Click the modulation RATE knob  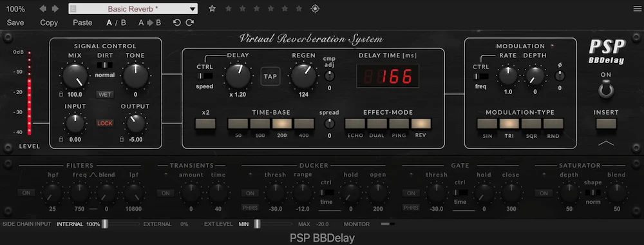pos(508,76)
